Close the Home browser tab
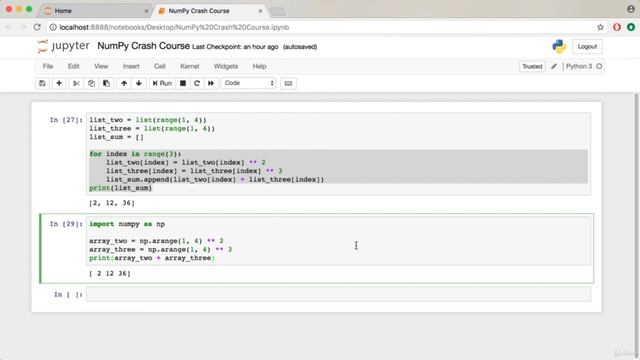Screen dimensions: 640x360 pyautogui.click(x=146, y=11)
